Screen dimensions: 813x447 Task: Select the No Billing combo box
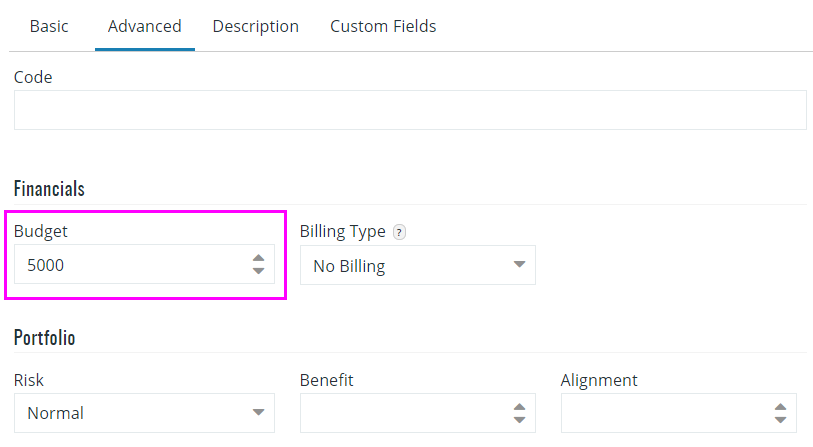coord(417,265)
